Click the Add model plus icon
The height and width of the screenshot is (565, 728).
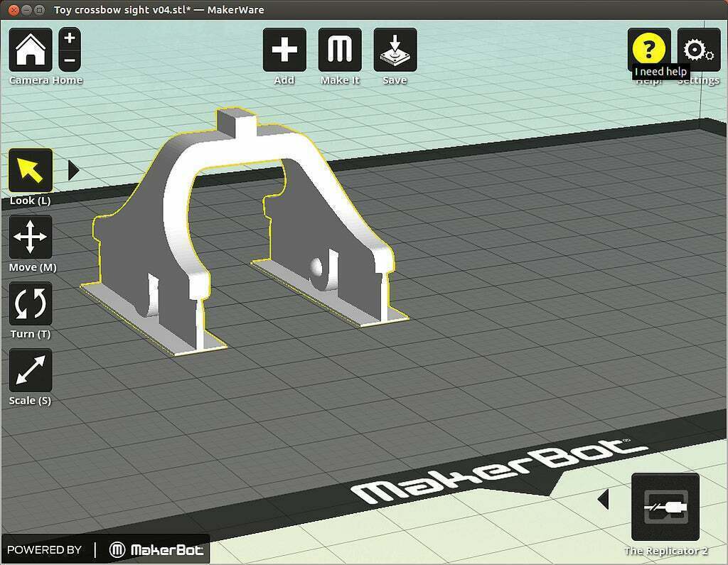pos(284,50)
